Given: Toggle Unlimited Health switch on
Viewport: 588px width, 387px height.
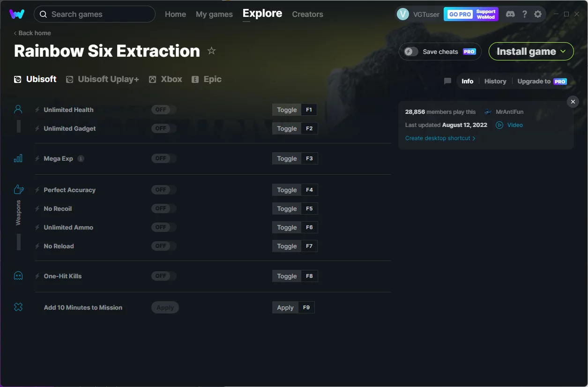Looking at the screenshot, I should pyautogui.click(x=164, y=110).
